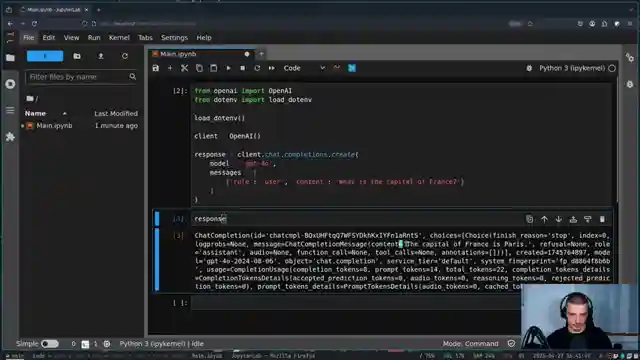The image size is (640, 360).
Task: Click the trusted shield icon in status bar
Action: (511, 344)
